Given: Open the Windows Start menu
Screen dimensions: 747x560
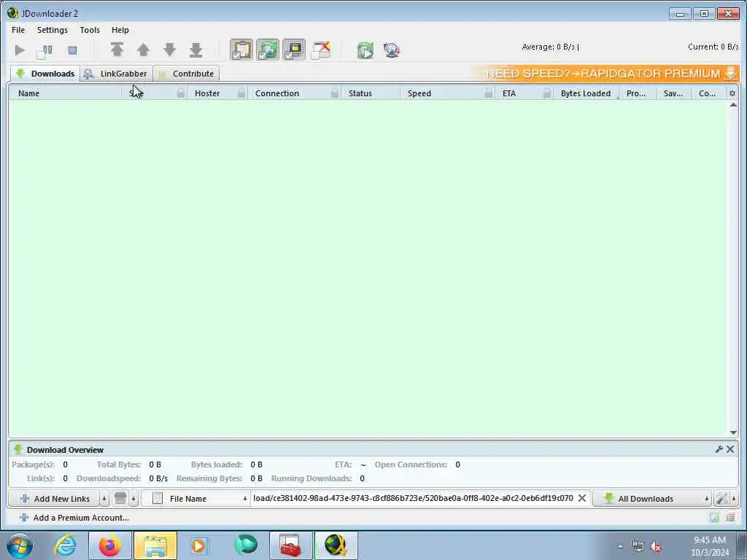Looking at the screenshot, I should click(x=20, y=545).
